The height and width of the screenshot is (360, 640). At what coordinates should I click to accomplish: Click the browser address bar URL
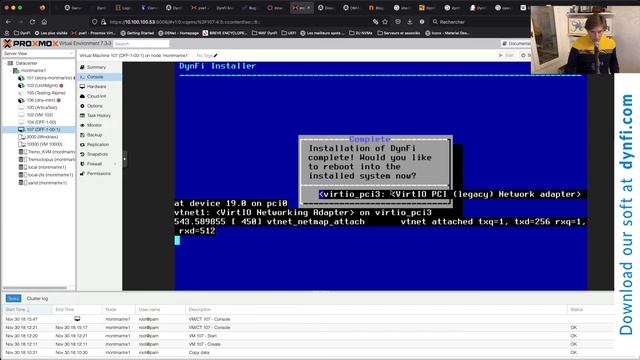click(x=184, y=22)
